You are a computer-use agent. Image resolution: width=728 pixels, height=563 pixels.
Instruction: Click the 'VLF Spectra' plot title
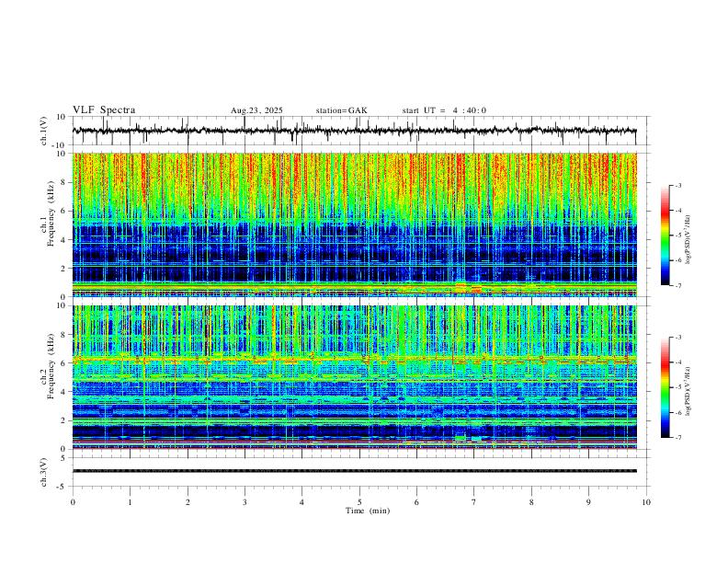pyautogui.click(x=104, y=110)
